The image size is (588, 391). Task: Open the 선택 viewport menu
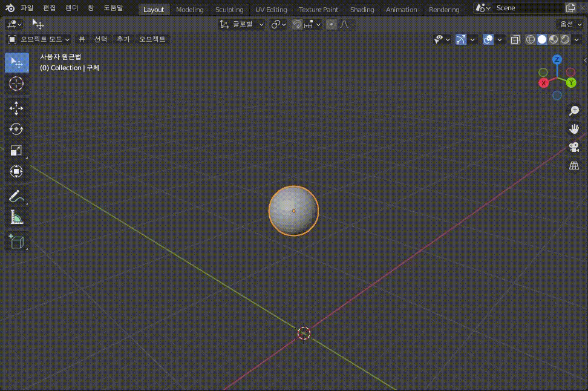(100, 39)
